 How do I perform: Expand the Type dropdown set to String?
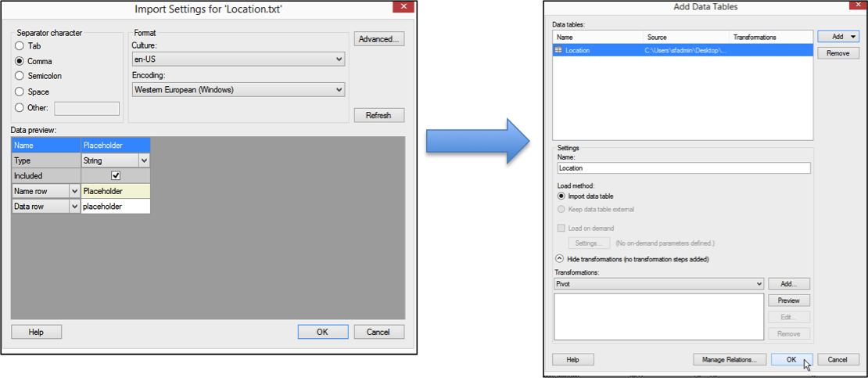coord(143,160)
